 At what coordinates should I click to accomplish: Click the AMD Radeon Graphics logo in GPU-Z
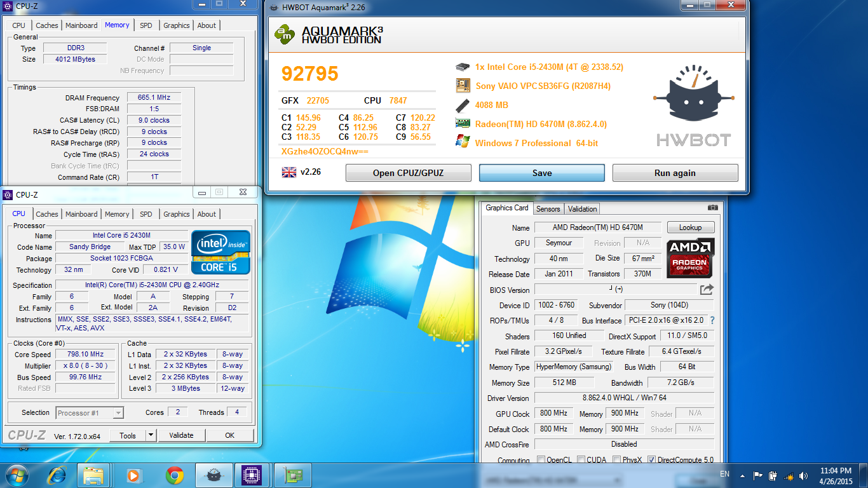pos(691,258)
